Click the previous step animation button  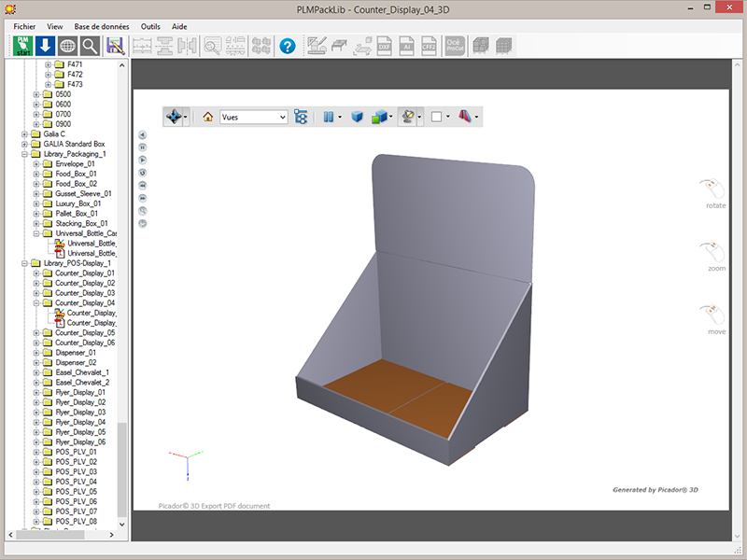tap(142, 134)
